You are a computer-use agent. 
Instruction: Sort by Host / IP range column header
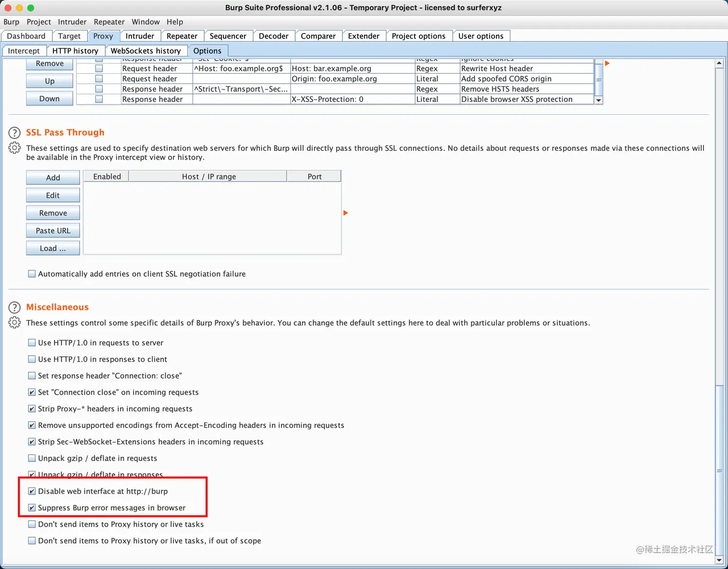point(208,176)
